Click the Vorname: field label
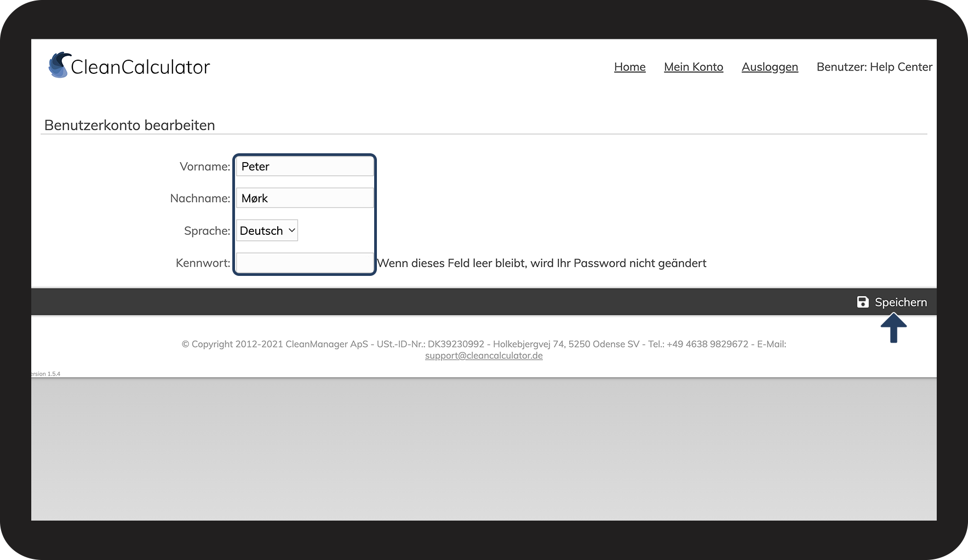 204,166
